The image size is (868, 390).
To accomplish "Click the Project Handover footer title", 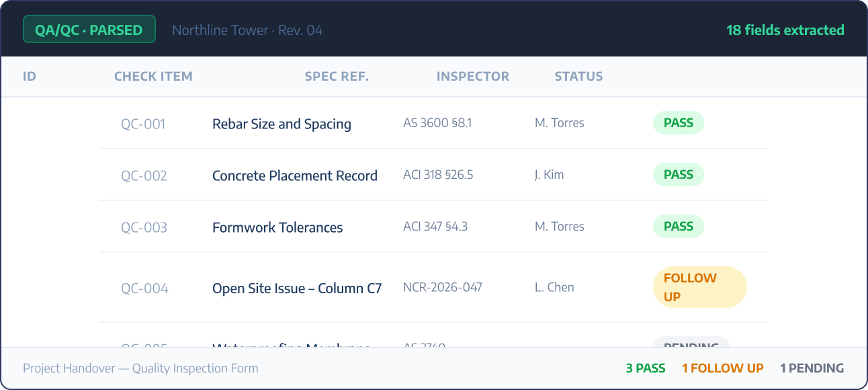I will [140, 368].
